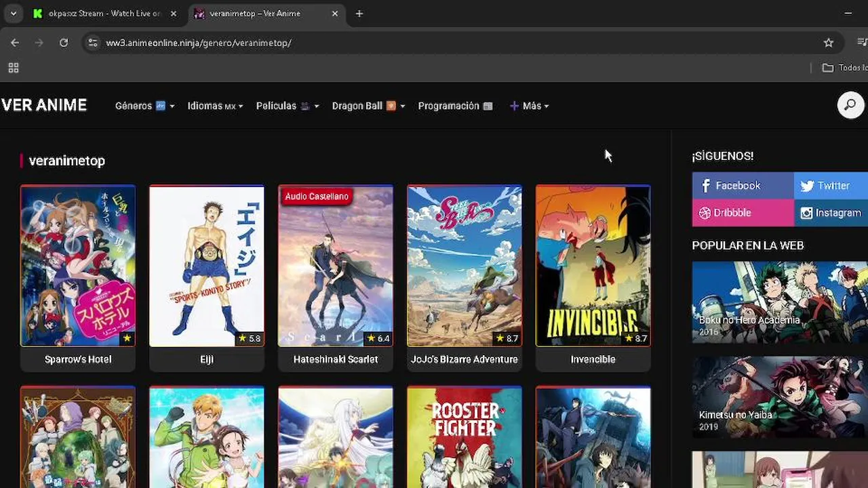Open Kimetsu no Yaiba popular card

tap(780, 397)
